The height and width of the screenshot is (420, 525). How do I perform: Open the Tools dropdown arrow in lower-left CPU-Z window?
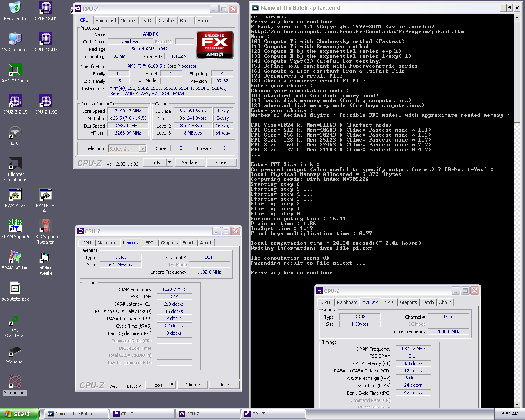tap(172, 385)
